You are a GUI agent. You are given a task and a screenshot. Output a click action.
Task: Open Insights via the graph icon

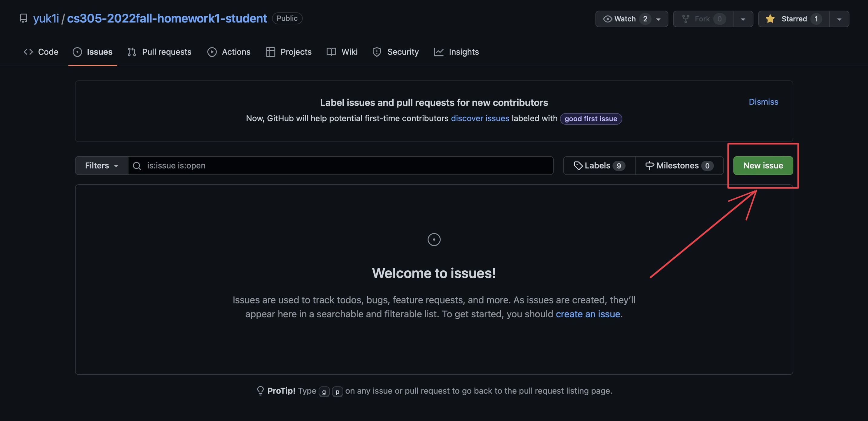click(x=439, y=52)
